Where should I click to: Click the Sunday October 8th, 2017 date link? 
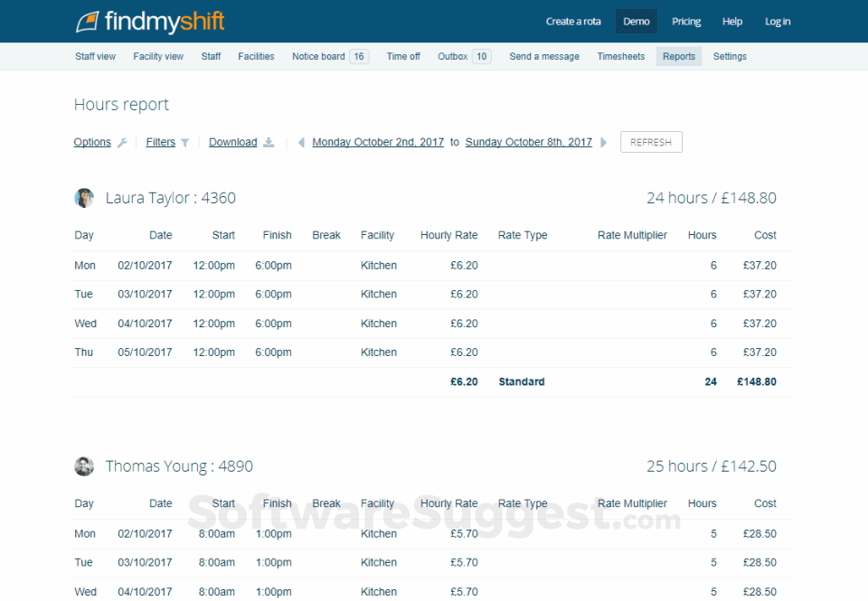528,142
